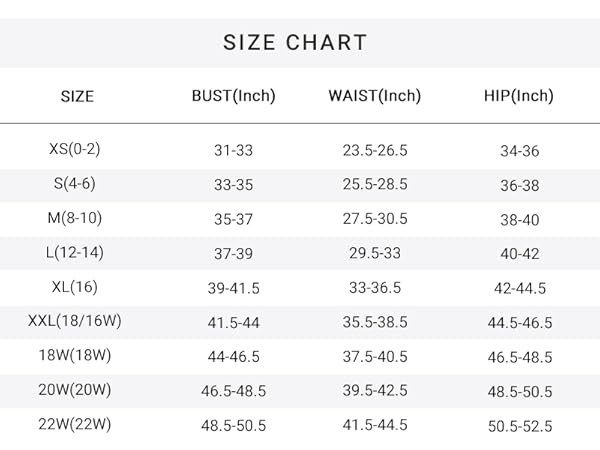Viewport: 600px width, 450px height.
Task: Click the WAIST(Inch) column header
Action: (x=375, y=96)
